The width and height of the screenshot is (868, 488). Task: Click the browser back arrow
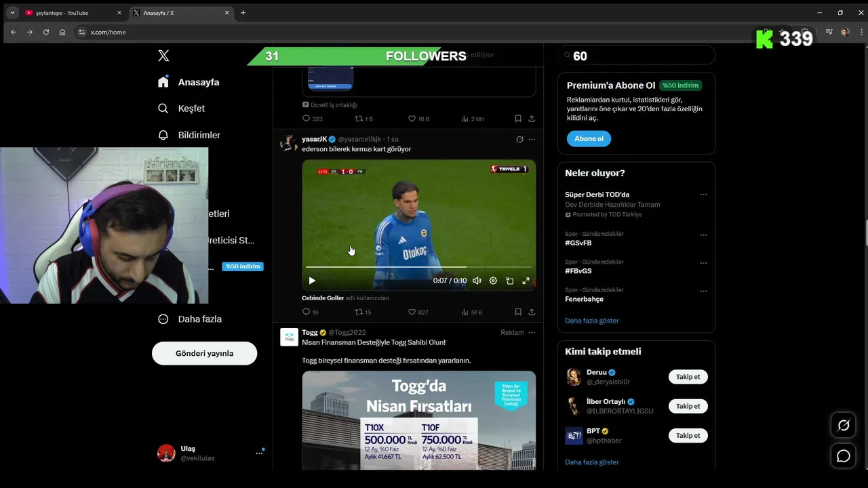[x=14, y=32]
